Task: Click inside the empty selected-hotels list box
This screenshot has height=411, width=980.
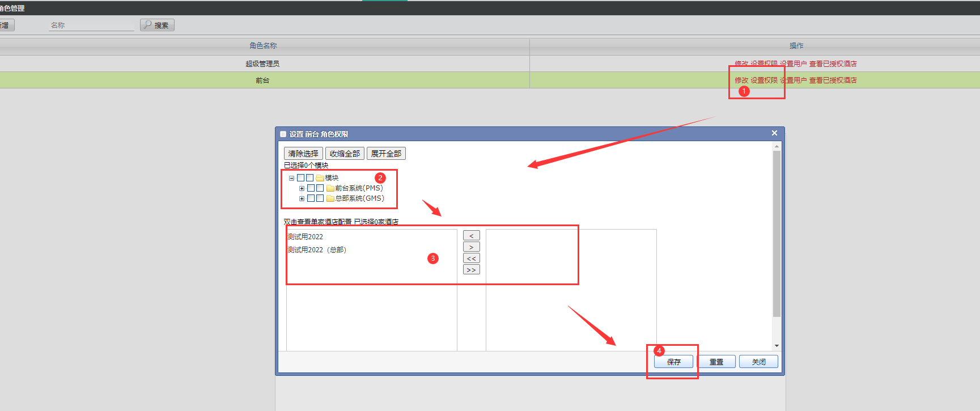Action: coord(571,290)
